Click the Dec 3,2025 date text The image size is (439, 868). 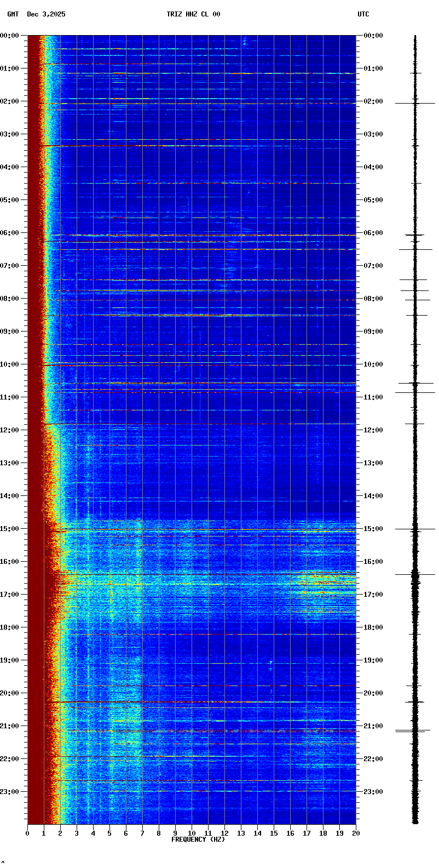point(46,14)
